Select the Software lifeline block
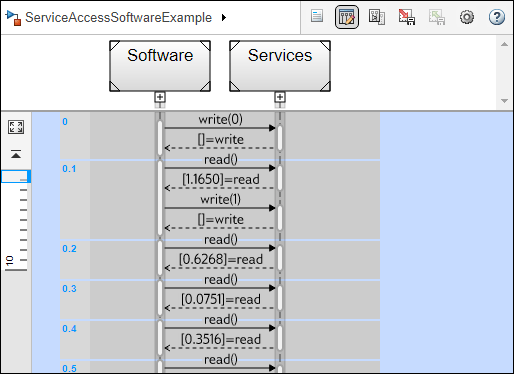This screenshot has width=514, height=374. coord(160,66)
